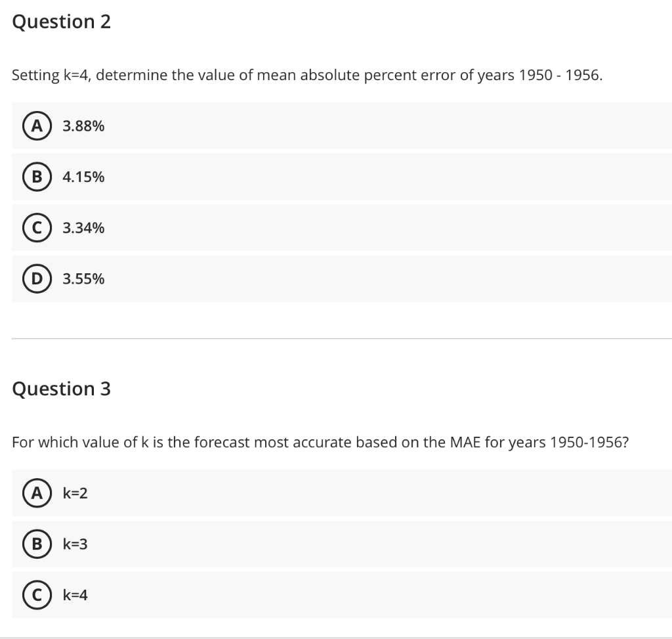Choose the 3.88% answer text
672x639 pixels.
click(83, 126)
